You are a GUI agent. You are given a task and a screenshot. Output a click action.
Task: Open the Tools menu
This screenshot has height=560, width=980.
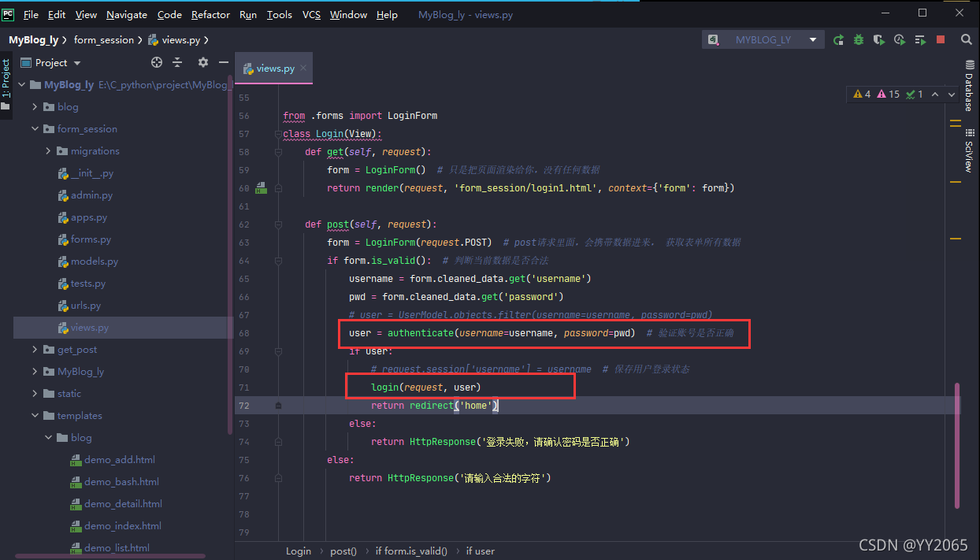(279, 14)
